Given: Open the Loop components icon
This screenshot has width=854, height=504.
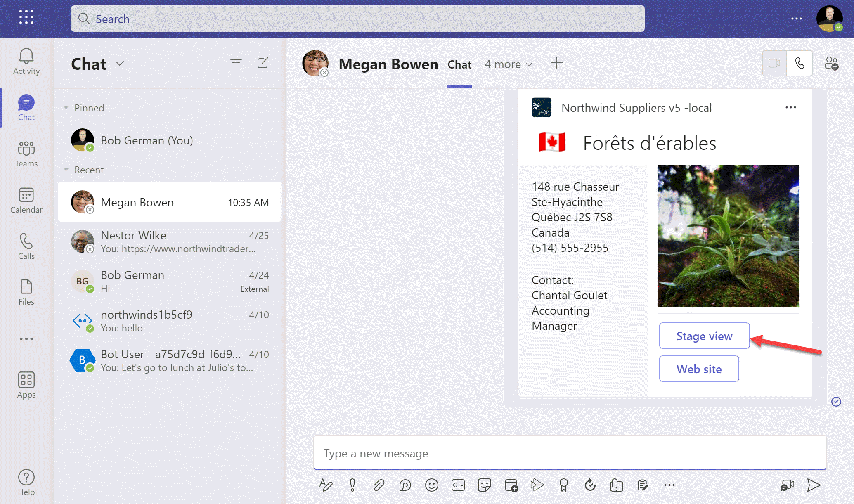Looking at the screenshot, I should (x=405, y=485).
